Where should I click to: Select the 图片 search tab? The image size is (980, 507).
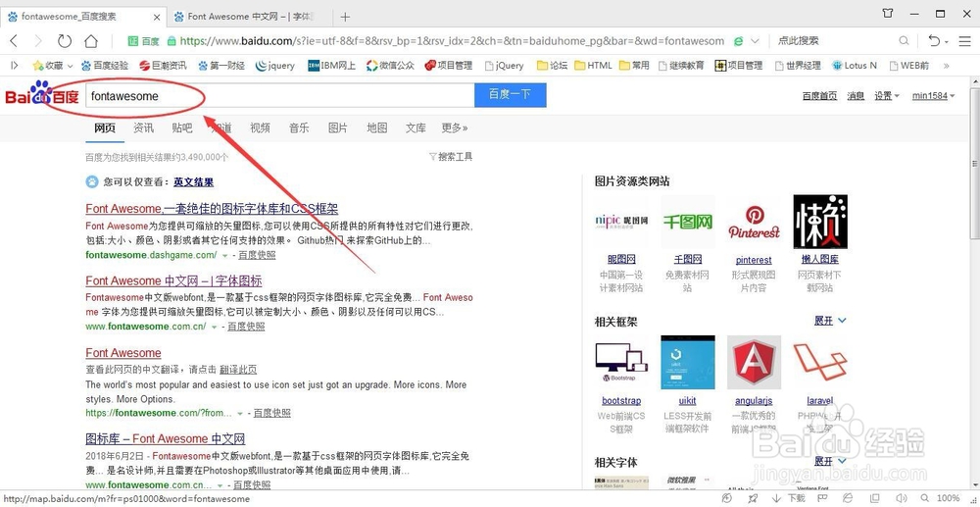pos(337,127)
